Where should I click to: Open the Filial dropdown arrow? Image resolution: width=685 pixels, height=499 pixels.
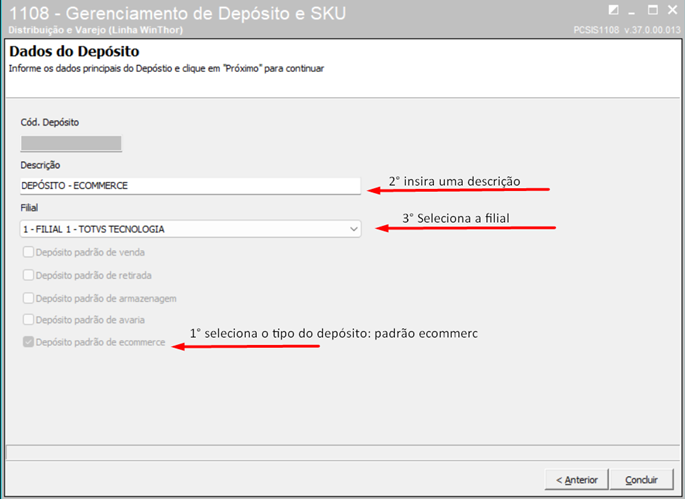pyautogui.click(x=353, y=229)
